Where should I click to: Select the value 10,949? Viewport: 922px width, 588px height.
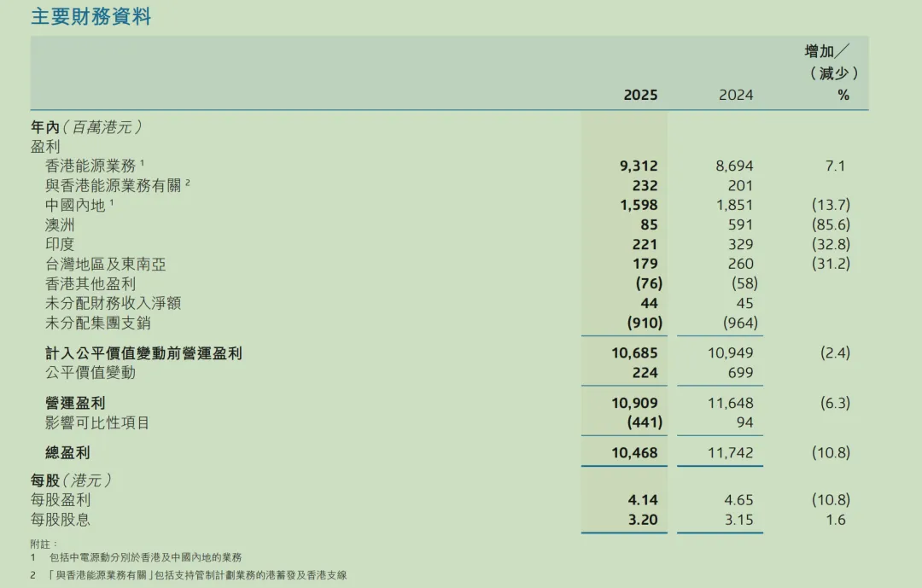point(730,352)
